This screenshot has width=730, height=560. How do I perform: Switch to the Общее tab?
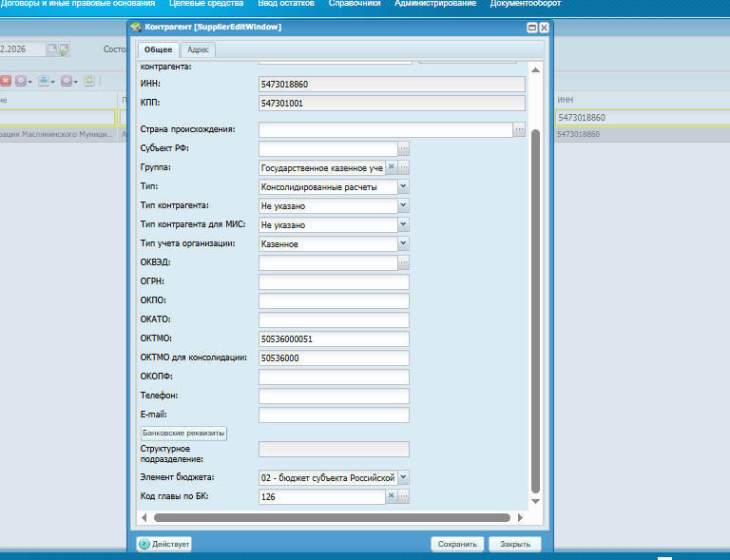tap(159, 49)
